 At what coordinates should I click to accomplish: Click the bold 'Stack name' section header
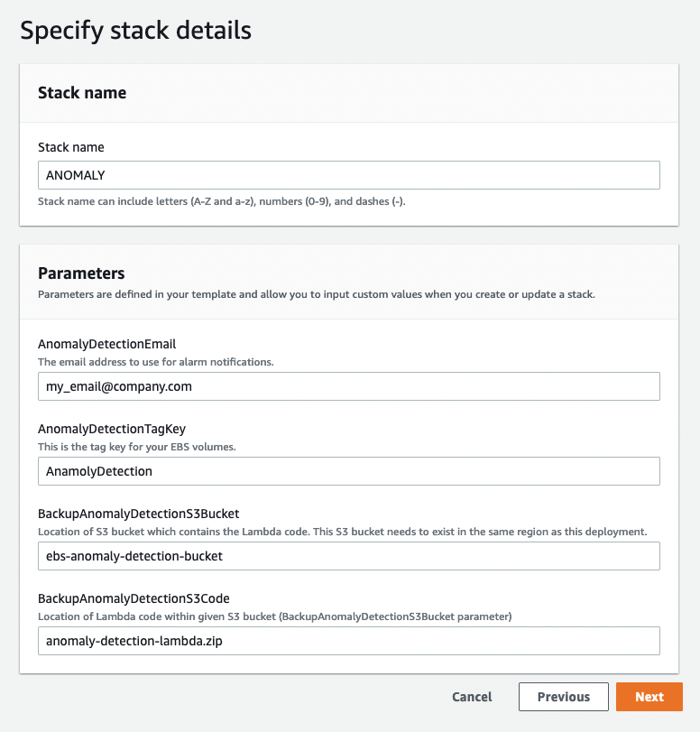(x=82, y=93)
